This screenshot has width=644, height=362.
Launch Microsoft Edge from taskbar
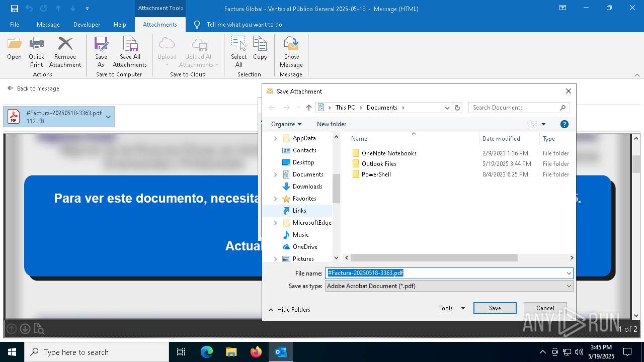pyautogui.click(x=207, y=352)
